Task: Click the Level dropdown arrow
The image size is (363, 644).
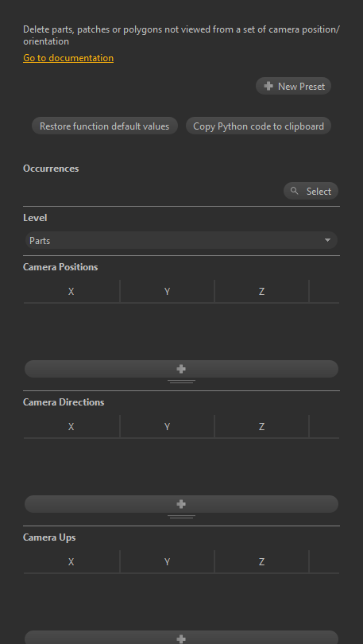Action: coord(327,240)
